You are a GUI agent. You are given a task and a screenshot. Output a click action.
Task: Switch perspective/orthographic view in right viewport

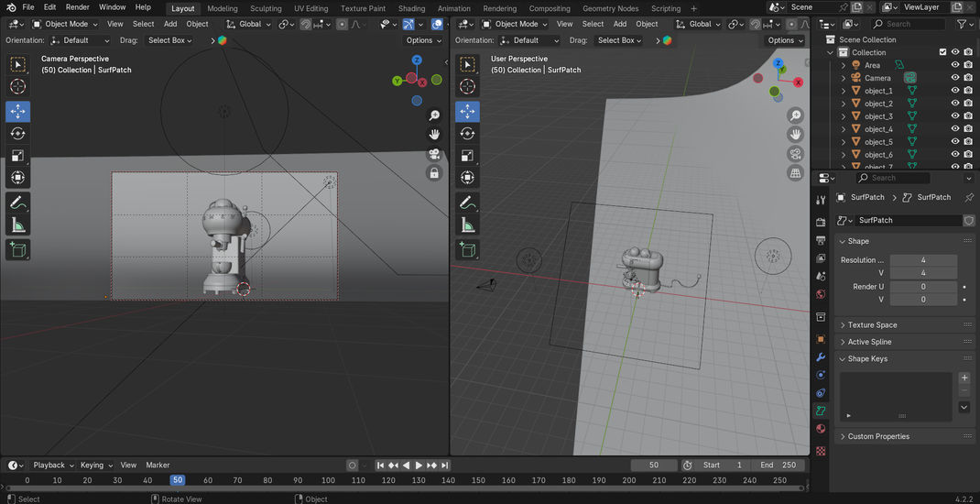(x=796, y=172)
